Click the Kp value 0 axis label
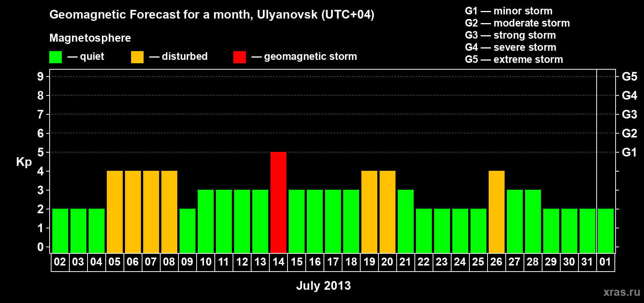644x303 pixels. 41,247
